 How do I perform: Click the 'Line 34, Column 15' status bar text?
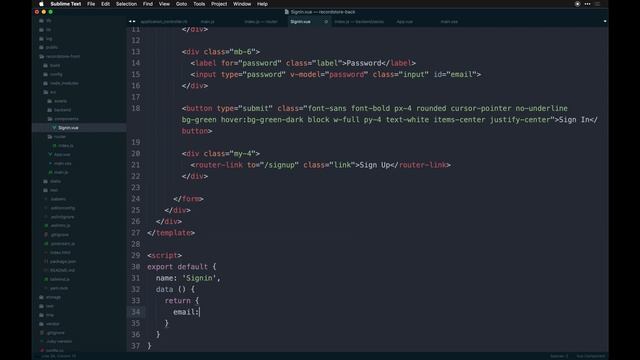click(58, 356)
